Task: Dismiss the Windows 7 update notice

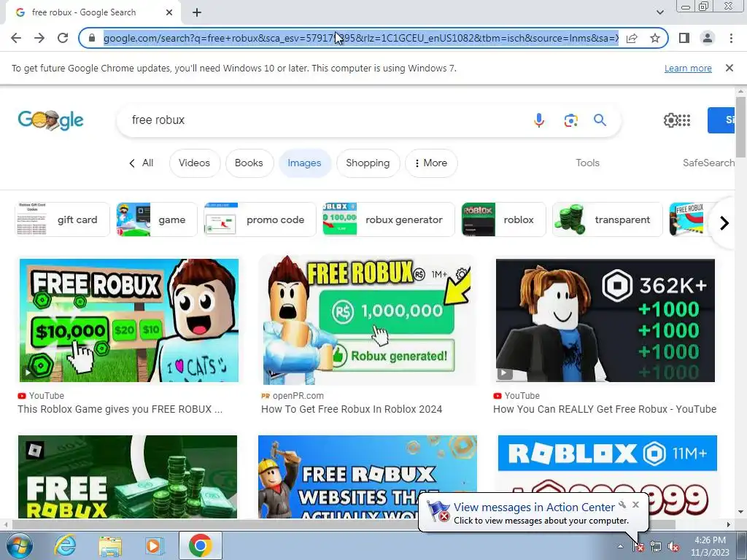Action: pos(729,68)
